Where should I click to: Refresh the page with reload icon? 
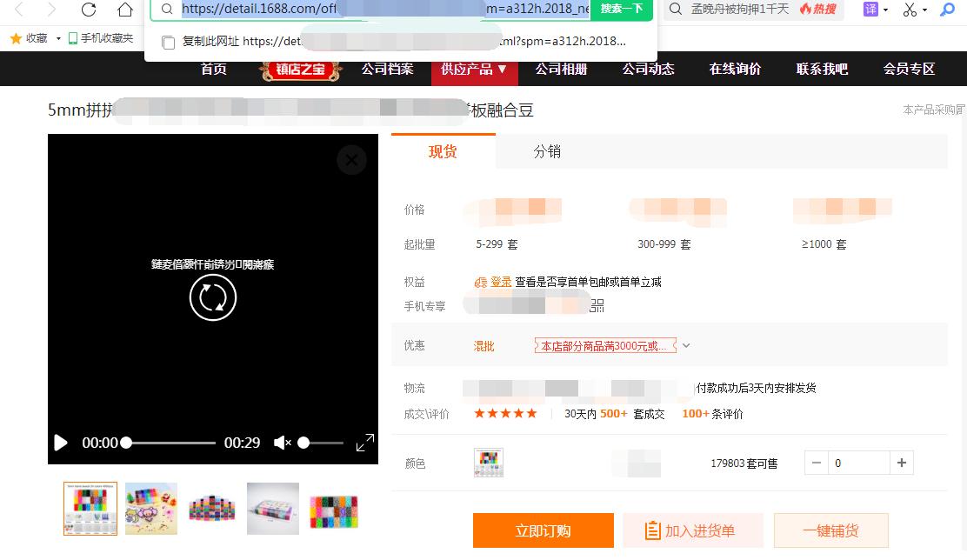[89, 10]
